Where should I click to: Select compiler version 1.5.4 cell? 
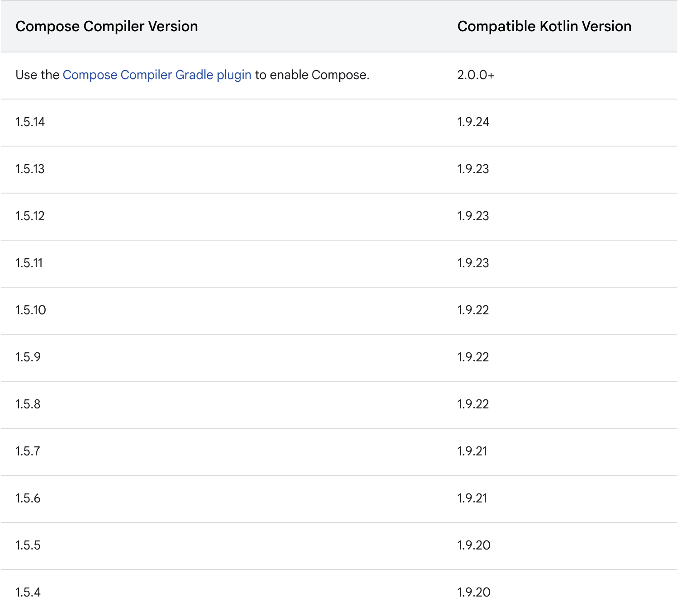click(28, 592)
